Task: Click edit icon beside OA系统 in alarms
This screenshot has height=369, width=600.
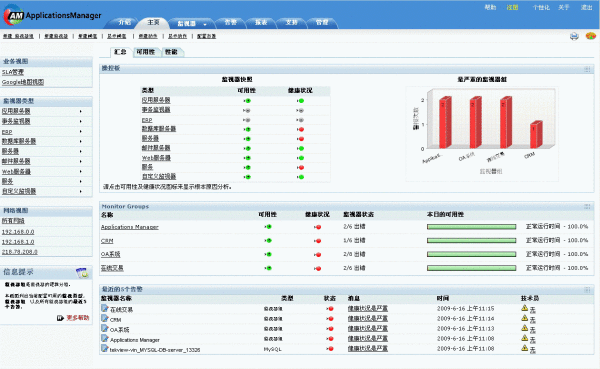Action: [x=104, y=328]
